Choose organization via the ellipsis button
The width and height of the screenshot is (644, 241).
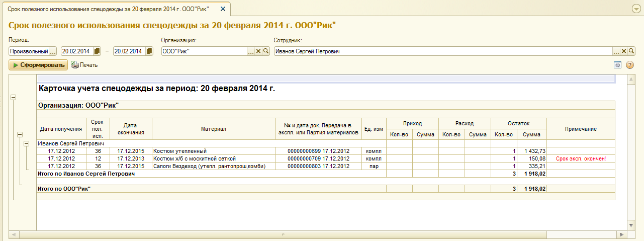[251, 51]
